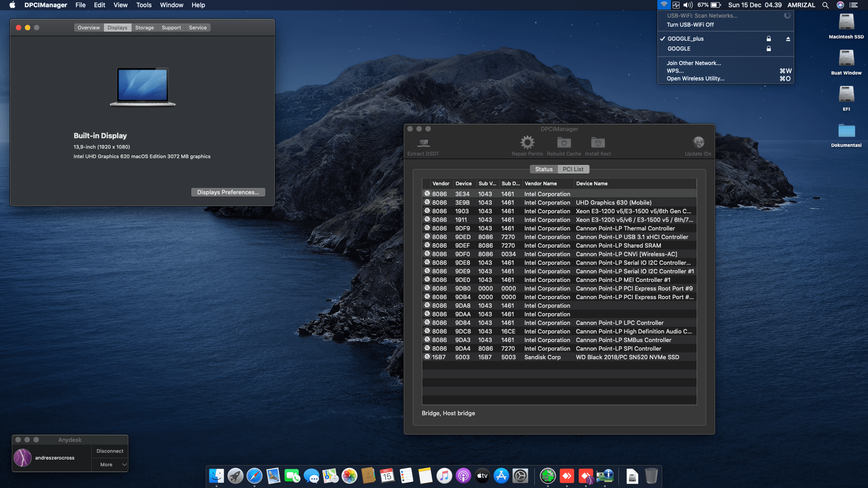Click the Rebuild Cache icon
The width and height of the screenshot is (868, 488).
[564, 143]
